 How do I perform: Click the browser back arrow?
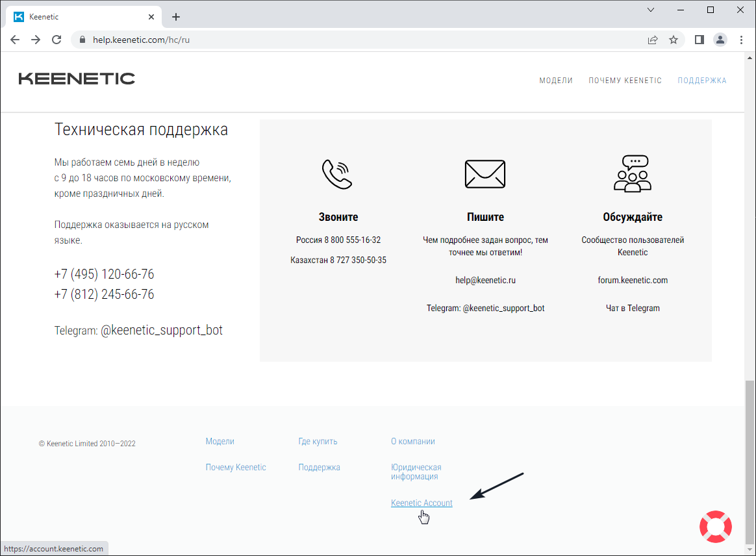pos(15,40)
